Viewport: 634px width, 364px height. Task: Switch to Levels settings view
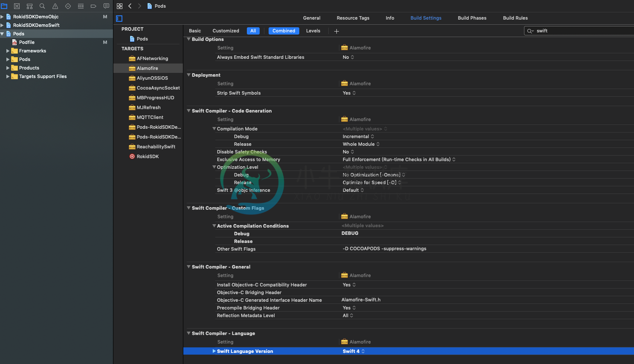(313, 31)
